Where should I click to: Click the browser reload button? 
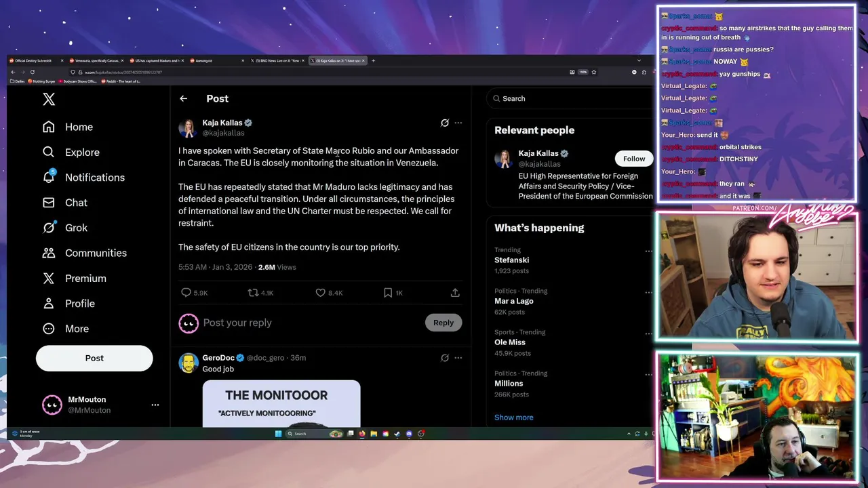pos(33,72)
